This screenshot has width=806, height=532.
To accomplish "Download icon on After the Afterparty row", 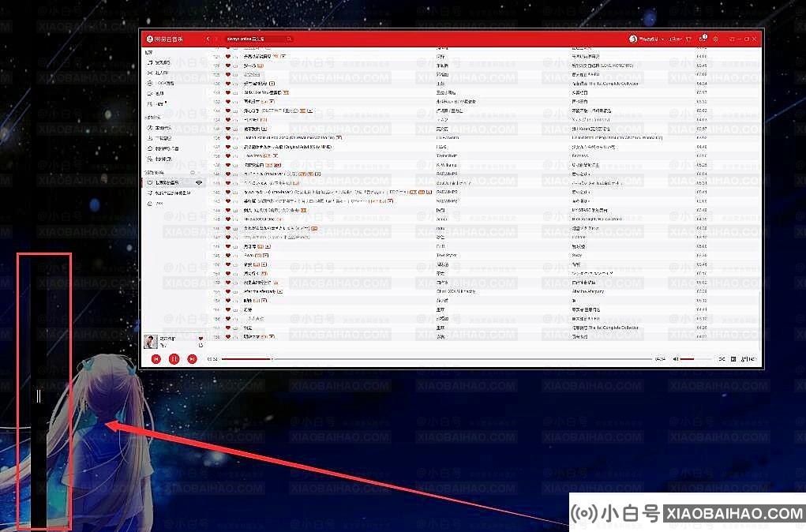I will click(x=235, y=291).
